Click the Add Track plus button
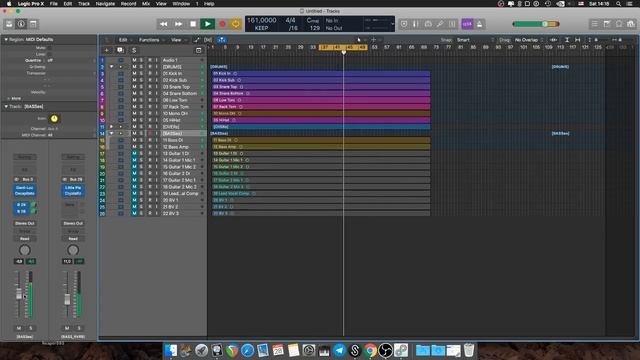The height and width of the screenshot is (360, 640). tap(107, 50)
